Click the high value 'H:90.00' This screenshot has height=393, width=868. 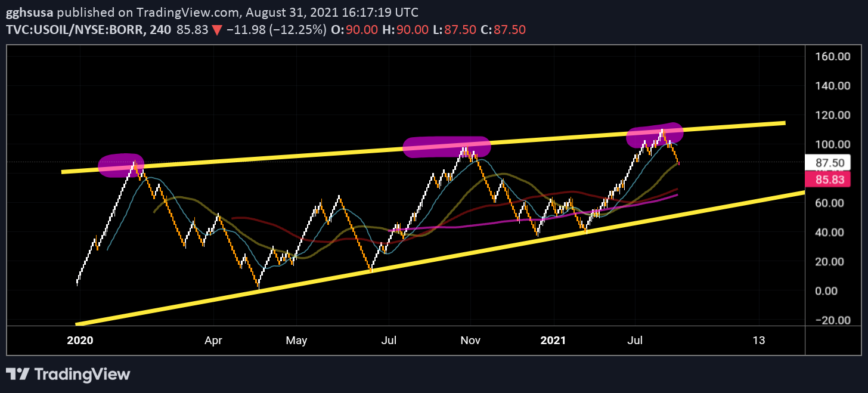click(405, 29)
